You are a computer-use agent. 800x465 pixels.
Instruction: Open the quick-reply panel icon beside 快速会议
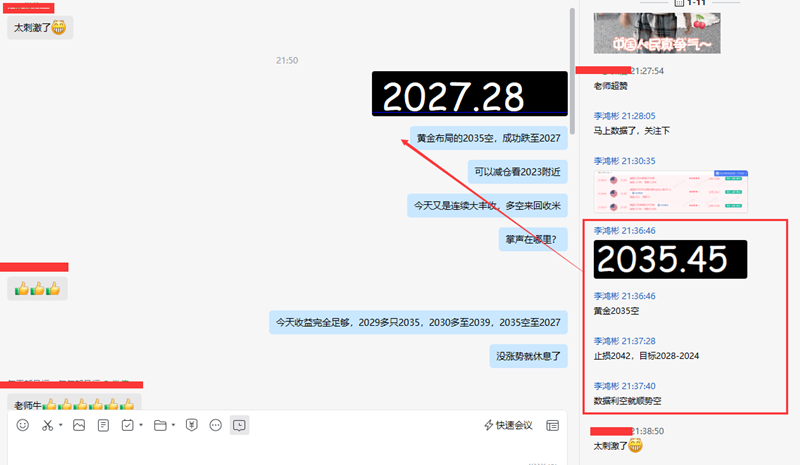coord(553,425)
